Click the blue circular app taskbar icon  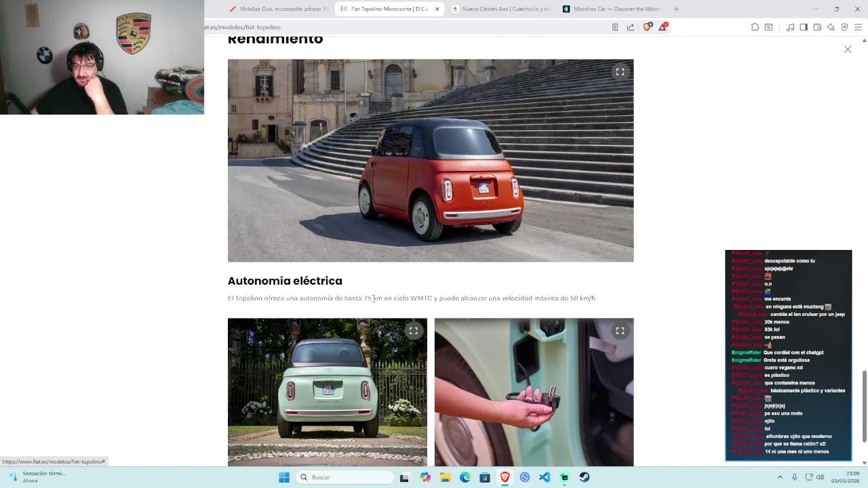[x=525, y=477]
